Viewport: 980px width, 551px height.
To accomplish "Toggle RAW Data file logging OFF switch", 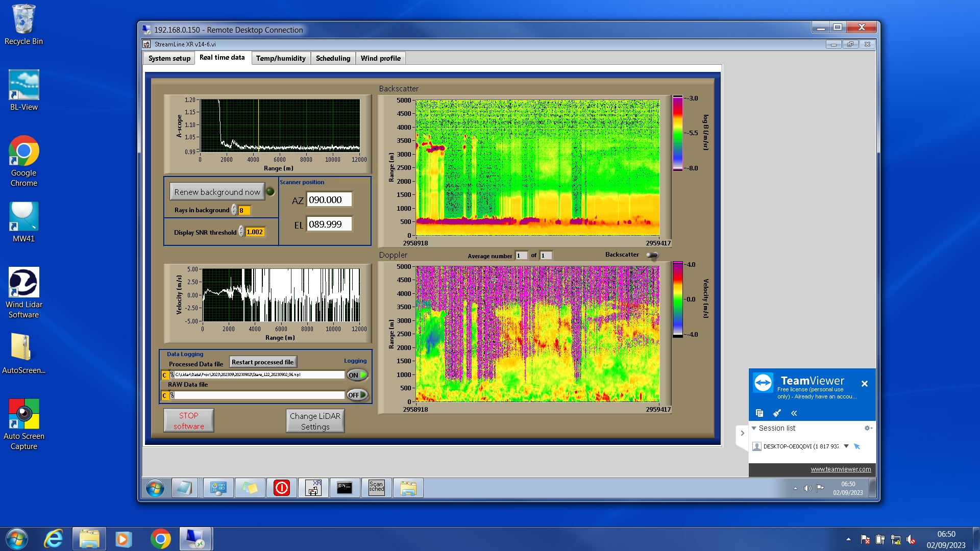I will (x=357, y=395).
